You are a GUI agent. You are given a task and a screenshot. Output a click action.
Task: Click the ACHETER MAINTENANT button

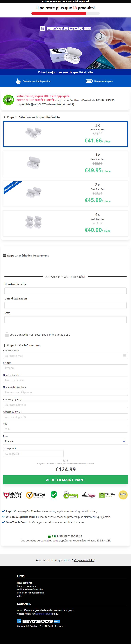point(65,480)
